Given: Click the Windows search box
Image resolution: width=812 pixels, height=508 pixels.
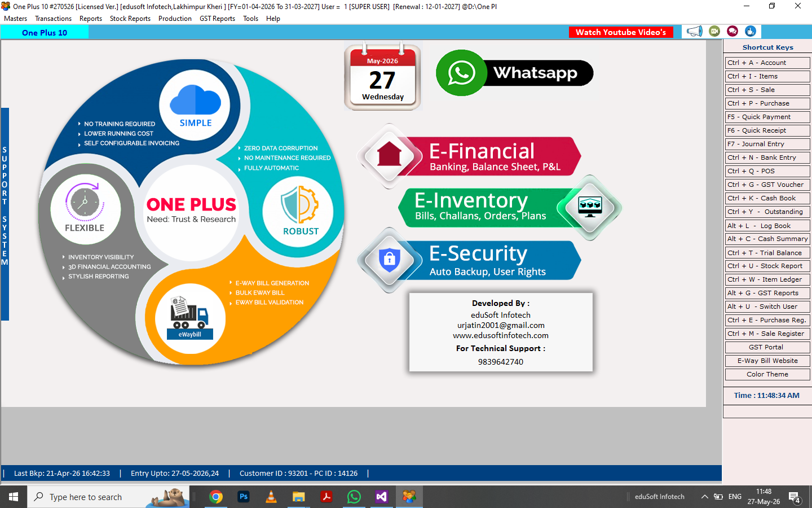Looking at the screenshot, I should point(108,497).
